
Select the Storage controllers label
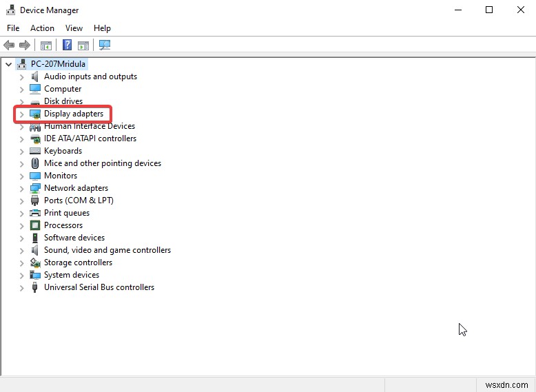point(78,262)
